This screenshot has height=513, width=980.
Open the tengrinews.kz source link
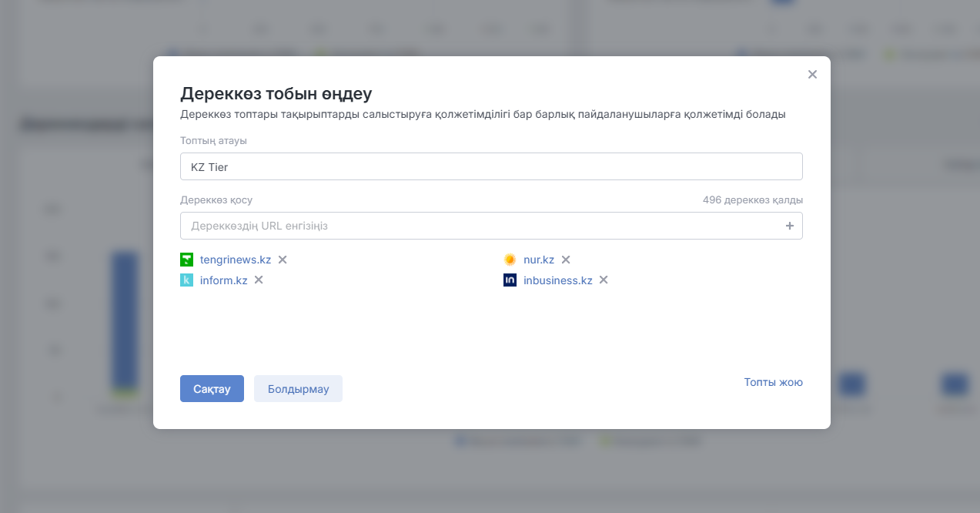pos(236,260)
